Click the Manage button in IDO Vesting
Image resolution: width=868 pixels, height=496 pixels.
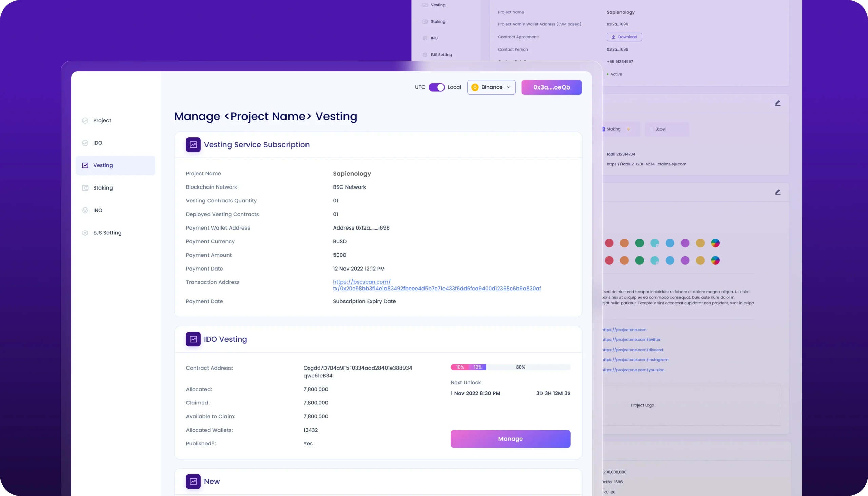pyautogui.click(x=510, y=439)
